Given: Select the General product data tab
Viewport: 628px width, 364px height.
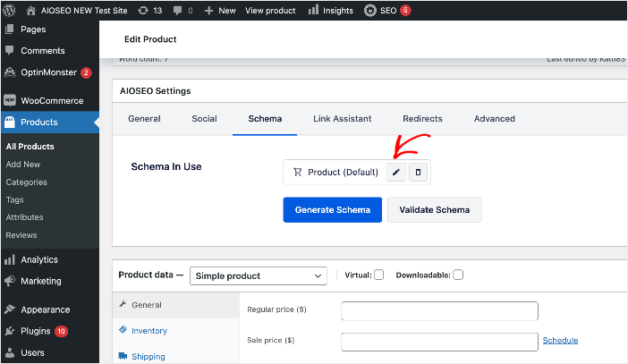Looking at the screenshot, I should 176,305.
